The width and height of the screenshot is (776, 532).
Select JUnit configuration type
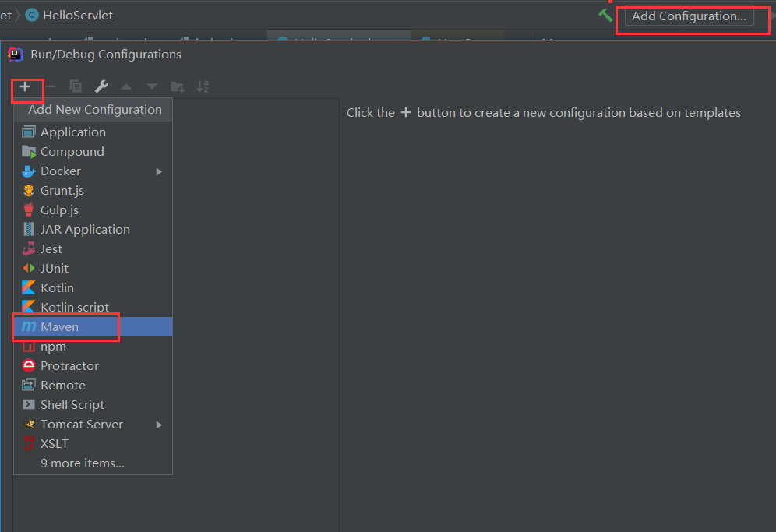[93, 268]
